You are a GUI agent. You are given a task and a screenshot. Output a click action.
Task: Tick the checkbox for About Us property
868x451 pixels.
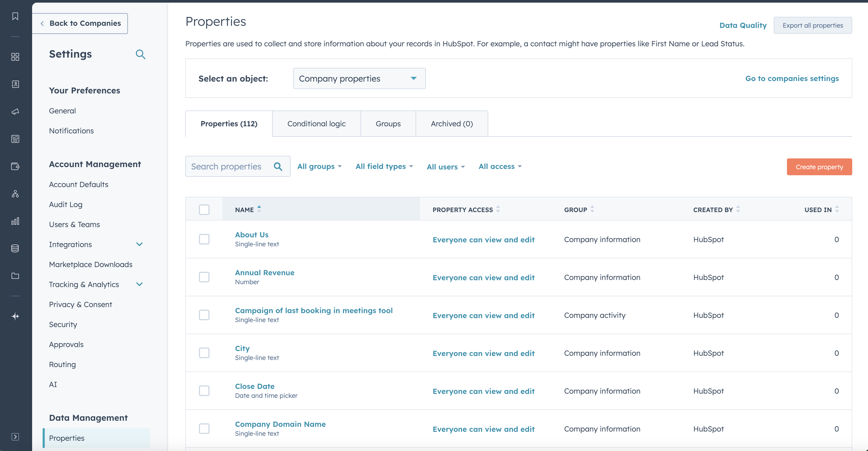tap(204, 239)
